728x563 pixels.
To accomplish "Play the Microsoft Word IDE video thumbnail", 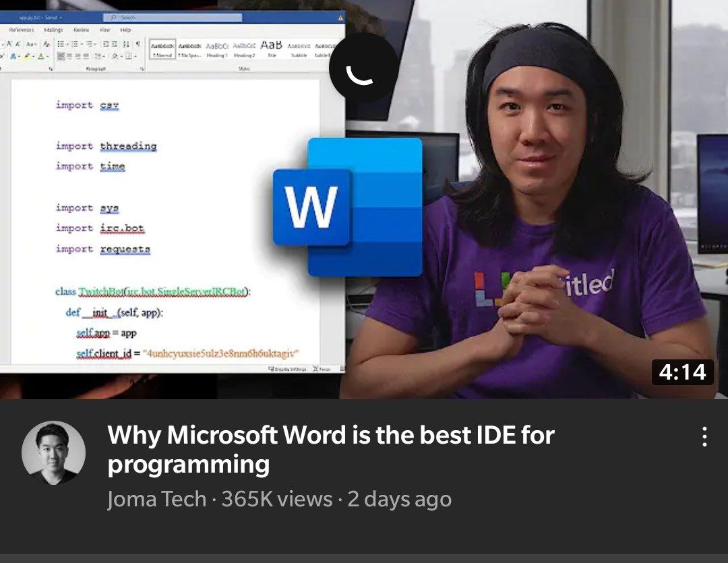I will click(x=364, y=200).
